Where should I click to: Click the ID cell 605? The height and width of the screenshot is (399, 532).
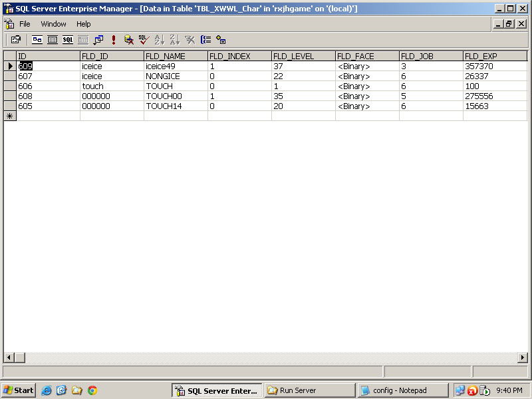[x=48, y=106]
